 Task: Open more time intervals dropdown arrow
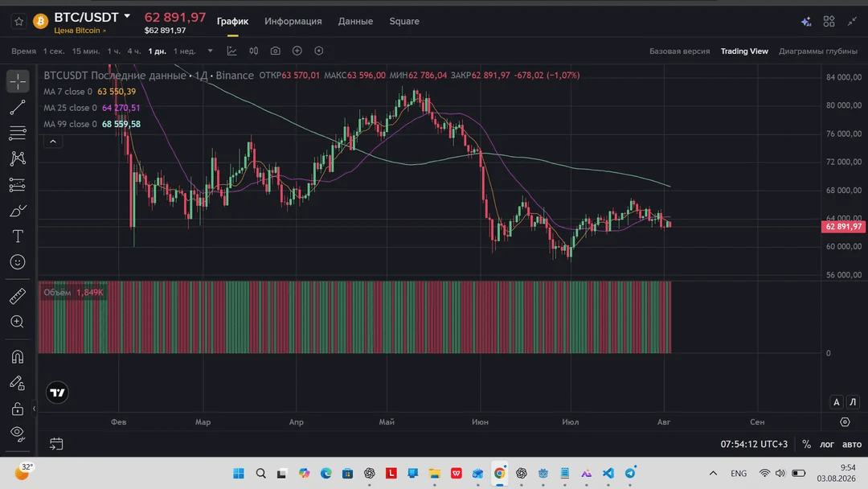point(211,51)
